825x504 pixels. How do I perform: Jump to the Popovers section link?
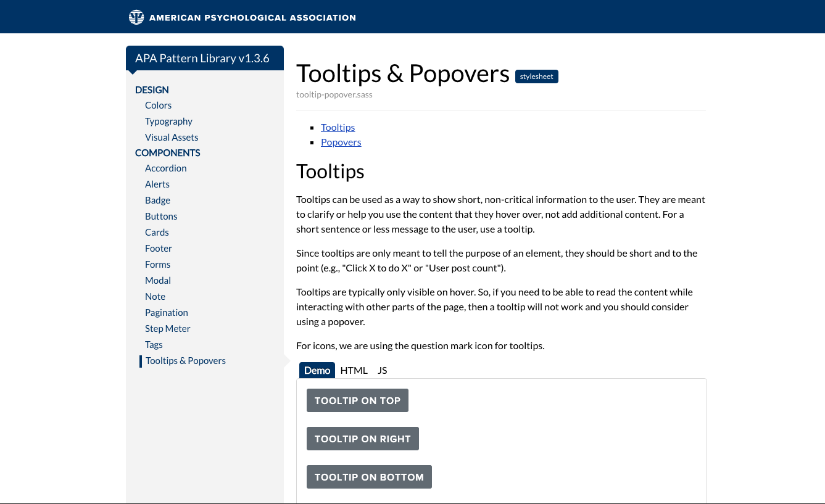[341, 142]
